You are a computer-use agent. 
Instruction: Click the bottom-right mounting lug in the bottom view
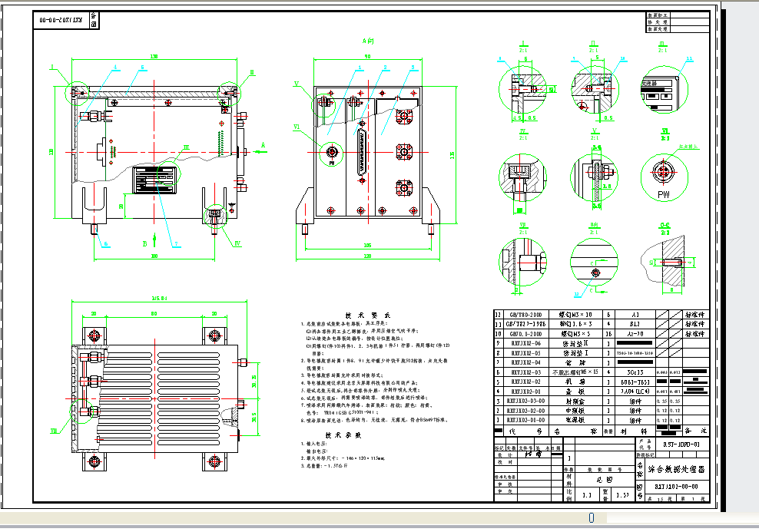pyautogui.click(x=214, y=461)
